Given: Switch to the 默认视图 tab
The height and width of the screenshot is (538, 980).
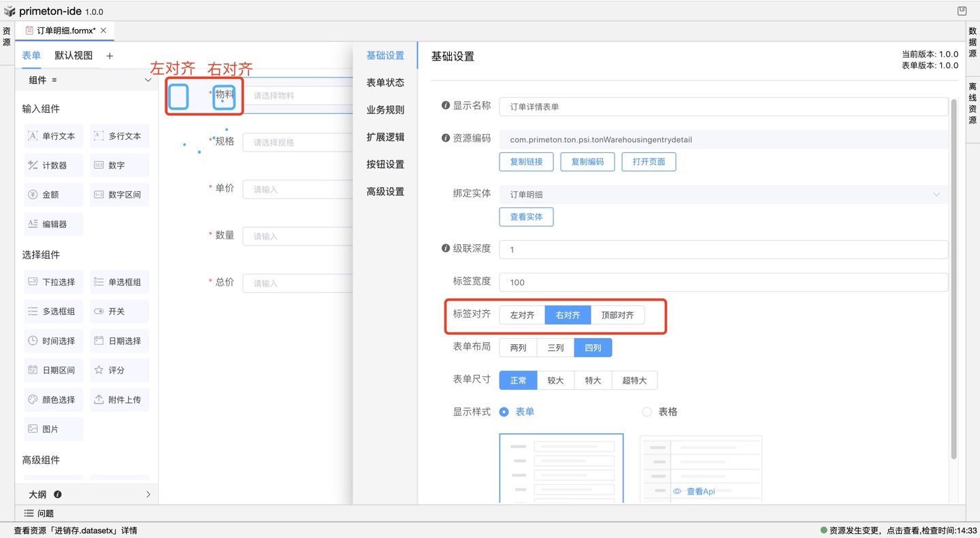Looking at the screenshot, I should [x=73, y=56].
